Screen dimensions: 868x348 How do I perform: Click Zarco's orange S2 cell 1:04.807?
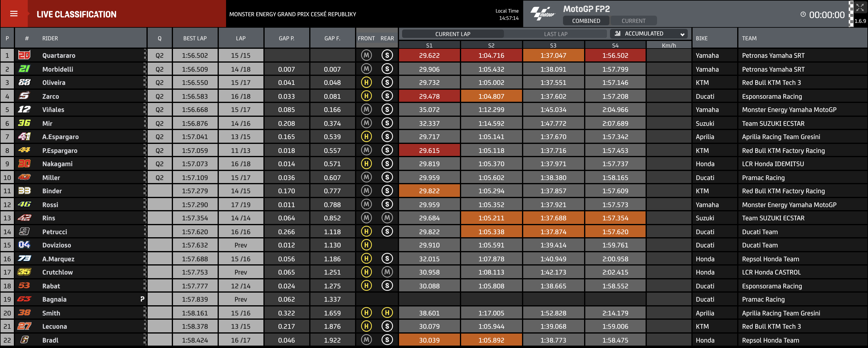[x=491, y=96]
